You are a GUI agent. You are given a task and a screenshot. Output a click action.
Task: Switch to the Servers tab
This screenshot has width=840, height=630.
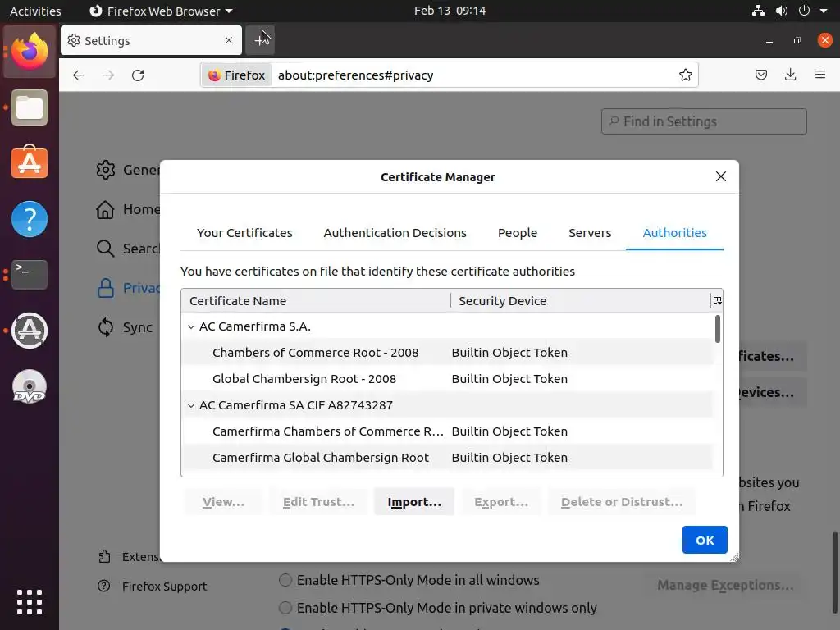click(x=590, y=233)
